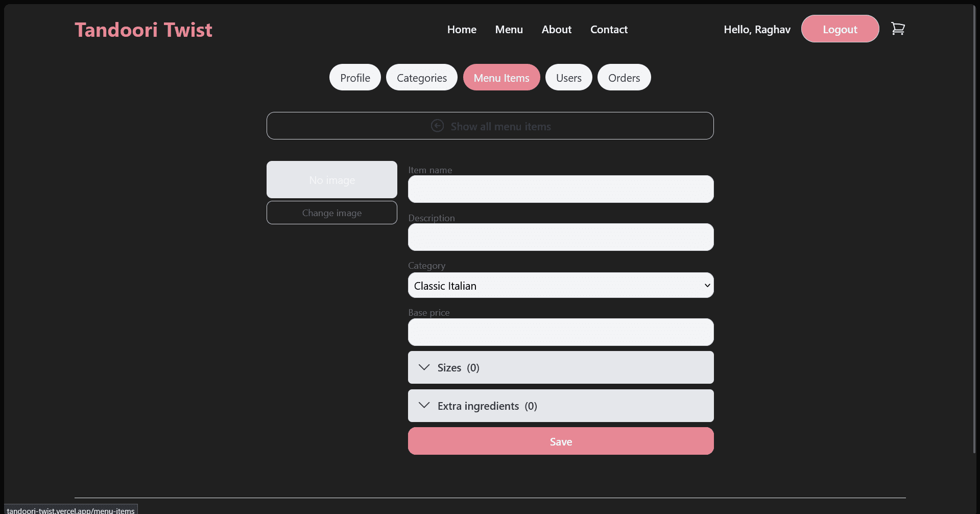The width and height of the screenshot is (980, 514).
Task: Click the Change image button
Action: point(331,213)
